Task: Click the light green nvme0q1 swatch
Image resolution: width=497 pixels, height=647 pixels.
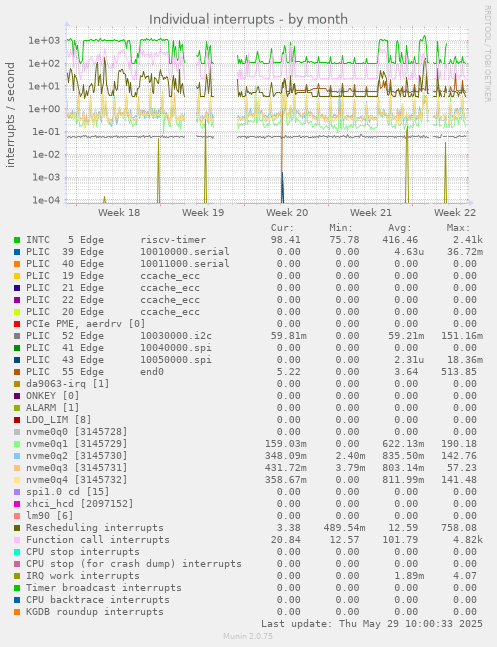Action: [x=17, y=444]
